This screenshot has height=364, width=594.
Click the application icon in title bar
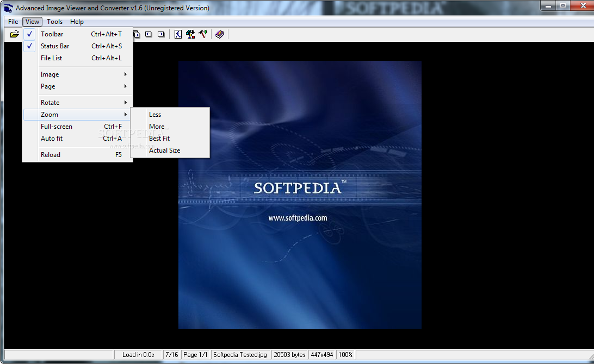[x=8, y=8]
